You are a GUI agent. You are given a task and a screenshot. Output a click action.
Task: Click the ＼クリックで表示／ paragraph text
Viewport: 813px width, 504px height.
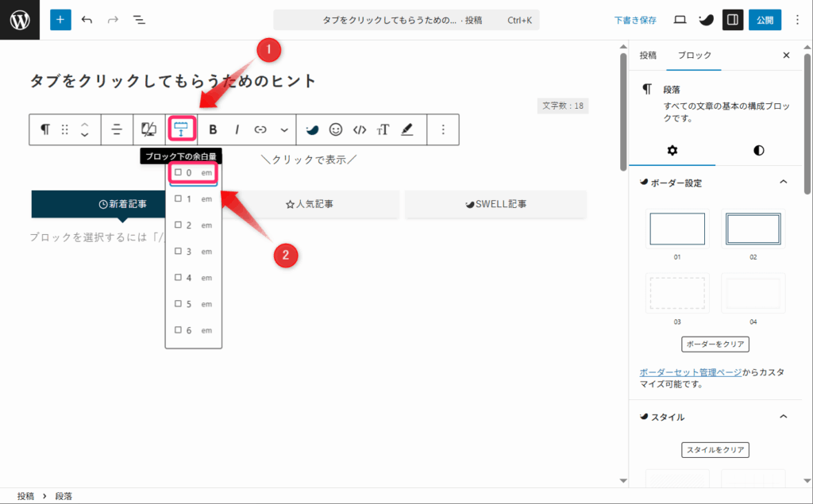(x=309, y=160)
